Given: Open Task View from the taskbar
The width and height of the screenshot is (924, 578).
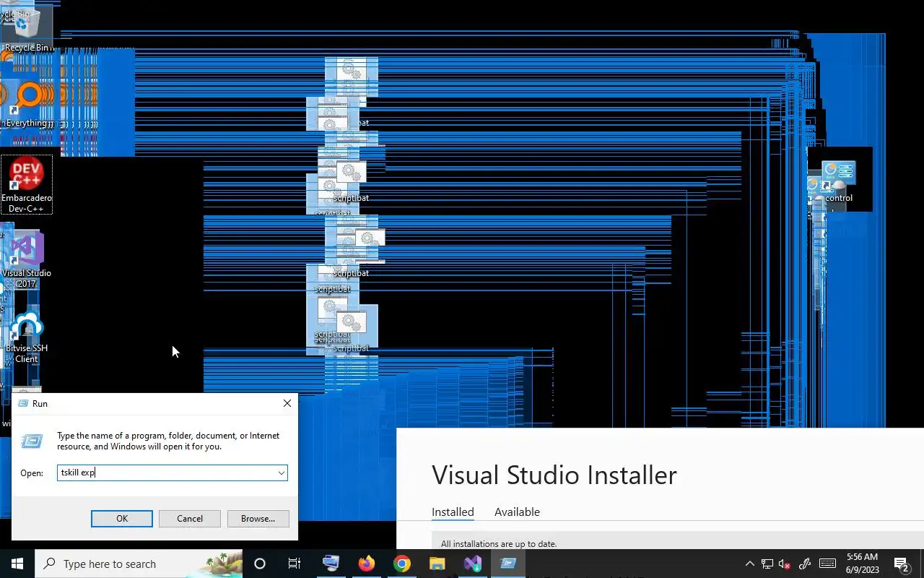Looking at the screenshot, I should pos(295,564).
